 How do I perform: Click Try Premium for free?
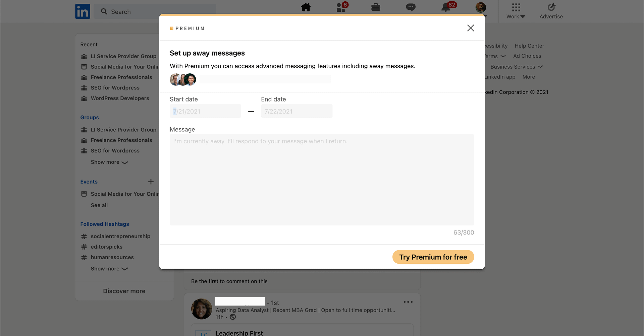[433, 257]
